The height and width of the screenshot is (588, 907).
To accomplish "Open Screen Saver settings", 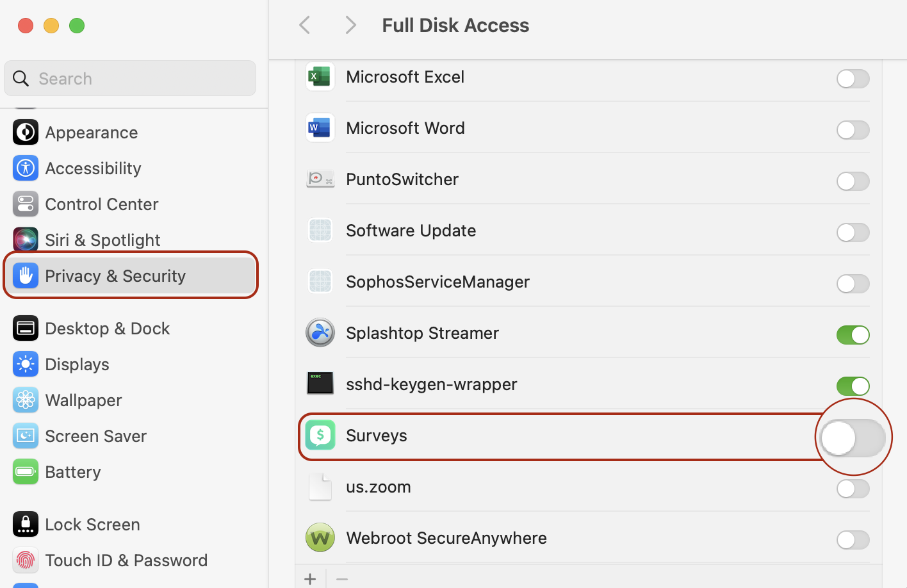I will 130,436.
